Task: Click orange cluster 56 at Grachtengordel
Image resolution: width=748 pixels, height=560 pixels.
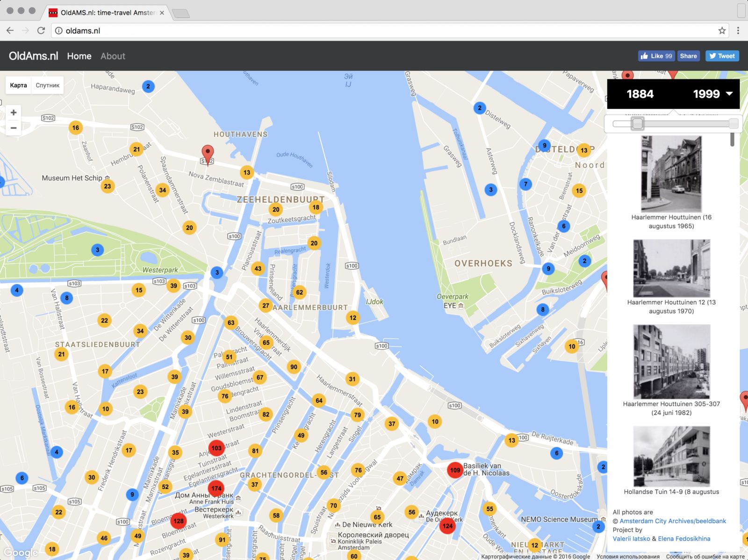Action: [324, 472]
